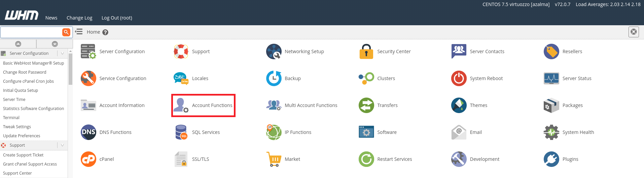644x178 pixels.
Task: Click the sidebar vertical scrollbar
Action: point(70,69)
